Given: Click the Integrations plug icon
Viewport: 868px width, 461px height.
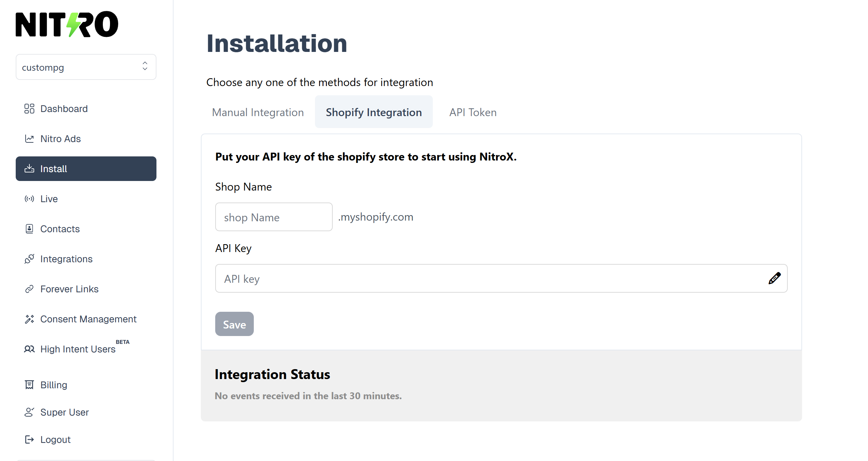Looking at the screenshot, I should pyautogui.click(x=29, y=259).
